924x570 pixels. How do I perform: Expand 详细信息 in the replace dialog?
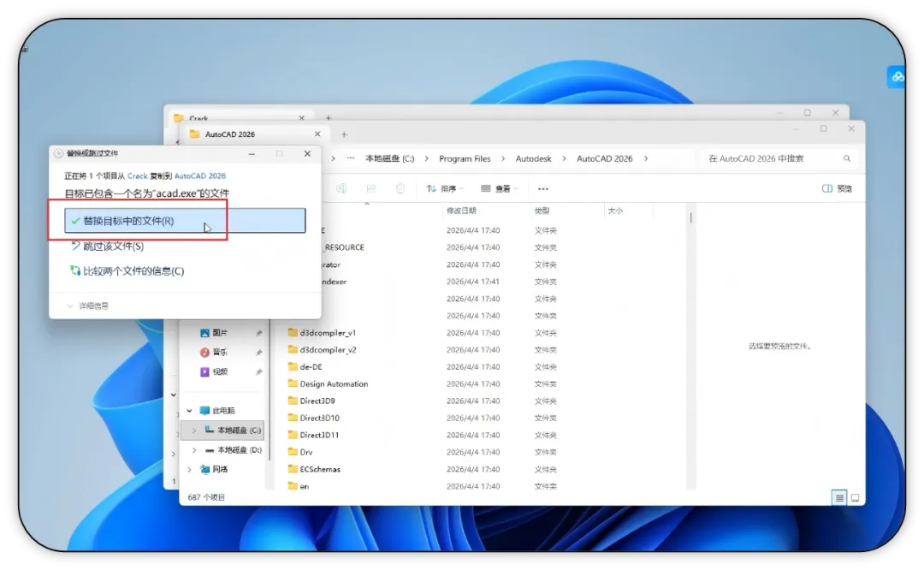[x=88, y=306]
